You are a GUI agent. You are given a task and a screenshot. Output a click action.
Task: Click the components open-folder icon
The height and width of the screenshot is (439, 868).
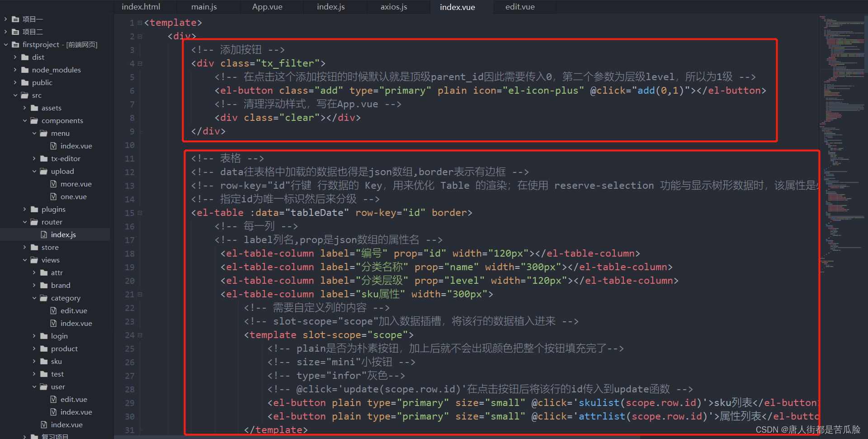pyautogui.click(x=34, y=120)
